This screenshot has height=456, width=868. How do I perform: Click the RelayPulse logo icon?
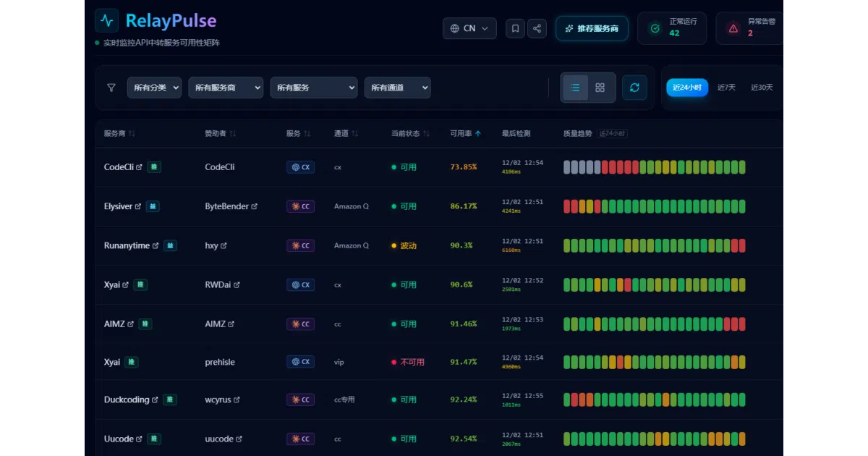pos(107,20)
